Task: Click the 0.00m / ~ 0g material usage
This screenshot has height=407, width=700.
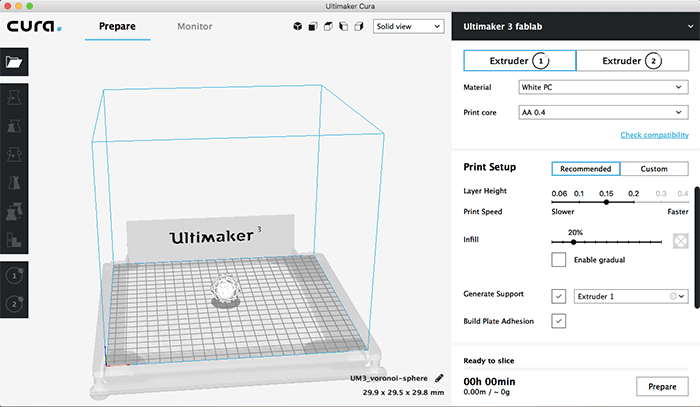Action: 487,392
